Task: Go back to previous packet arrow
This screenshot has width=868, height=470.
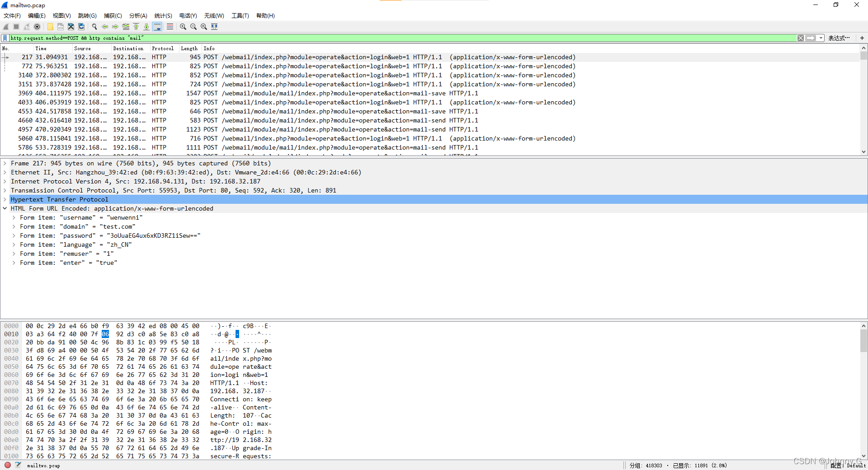Action: pos(105,27)
